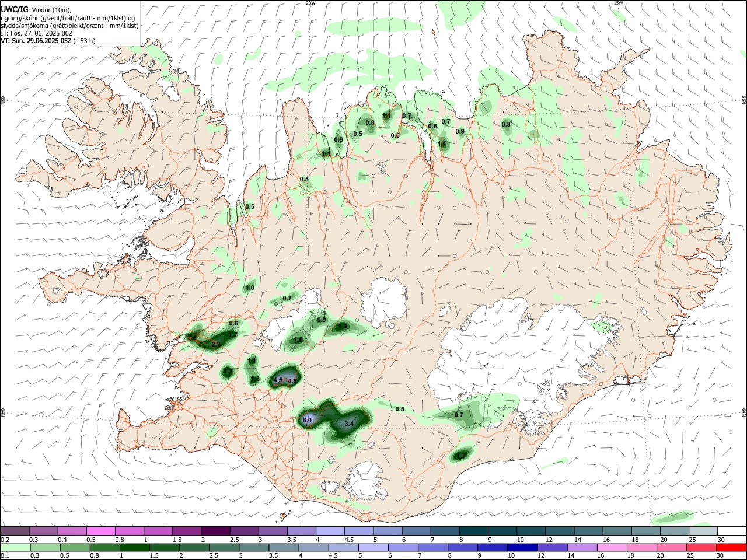Select the UWC/IG title text
747x560 pixels.
pyautogui.click(x=14, y=9)
